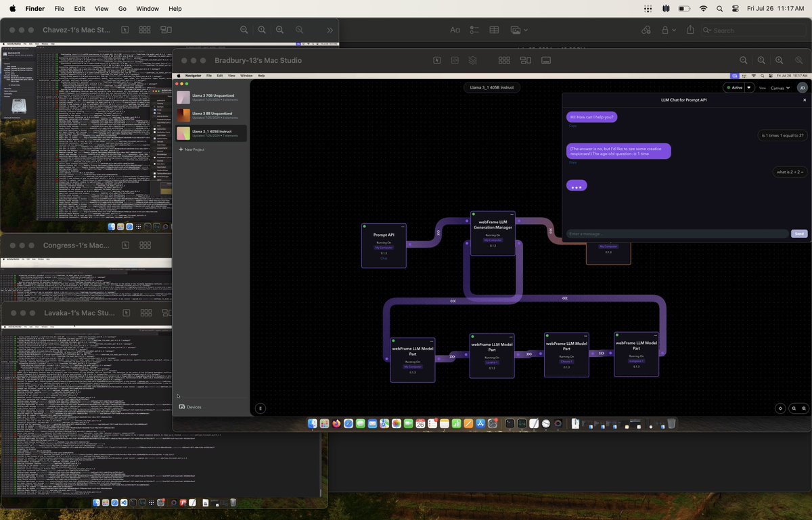Click the checklist icon in background window toolbar
This screenshot has height=520, width=812.
pyautogui.click(x=474, y=30)
